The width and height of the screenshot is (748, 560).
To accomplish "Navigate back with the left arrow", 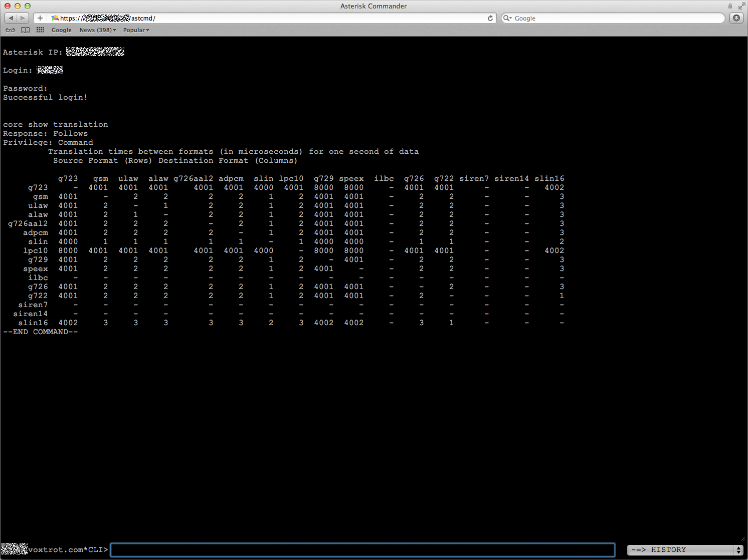I will (11, 18).
